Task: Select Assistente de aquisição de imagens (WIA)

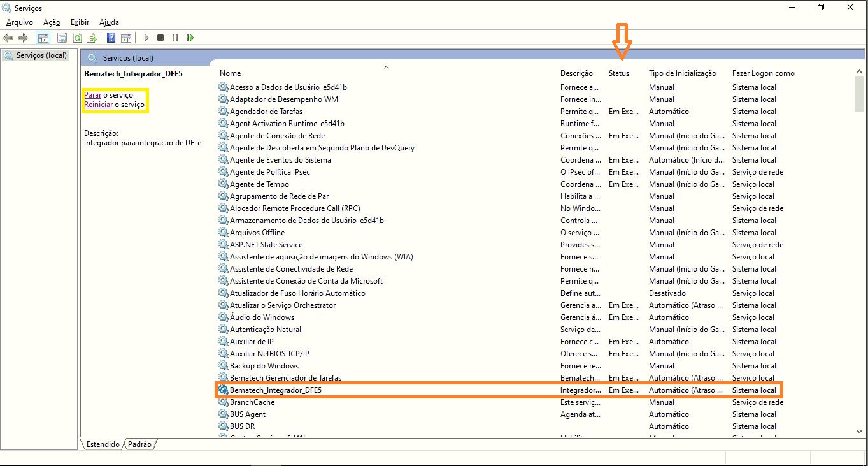Action: pyautogui.click(x=322, y=257)
